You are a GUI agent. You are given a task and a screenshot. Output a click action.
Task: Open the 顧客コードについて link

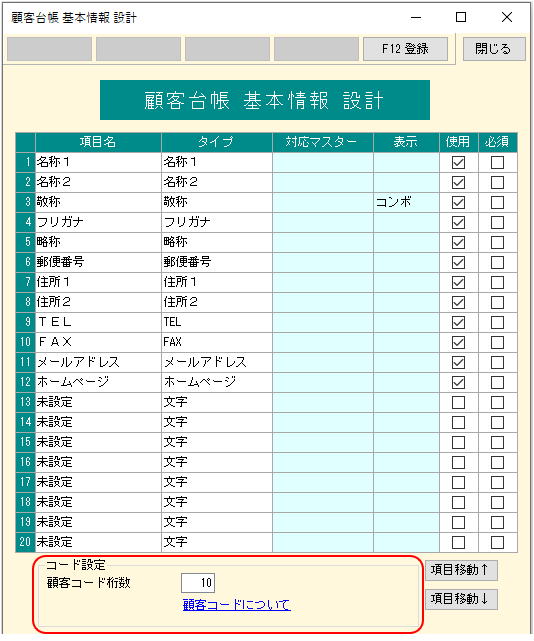[x=237, y=605]
